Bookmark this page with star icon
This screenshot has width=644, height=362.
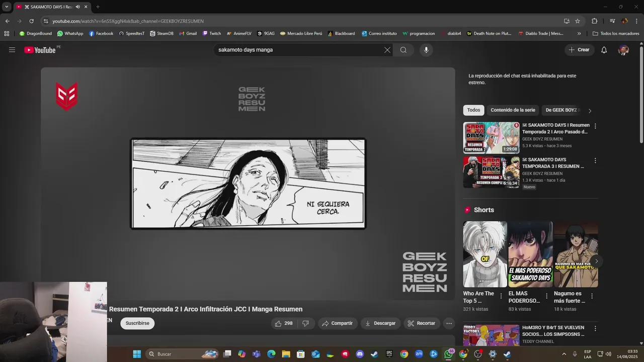click(578, 21)
